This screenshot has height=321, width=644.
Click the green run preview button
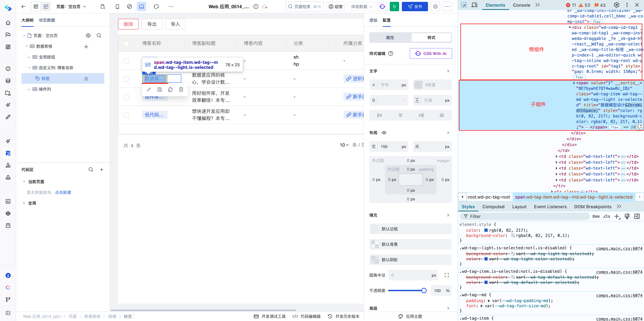pyautogui.click(x=394, y=7)
